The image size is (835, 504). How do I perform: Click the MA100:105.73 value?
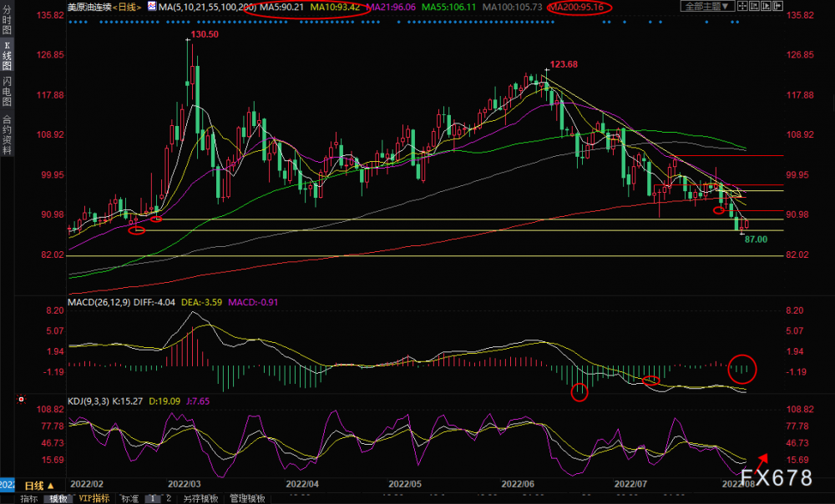pyautogui.click(x=513, y=7)
